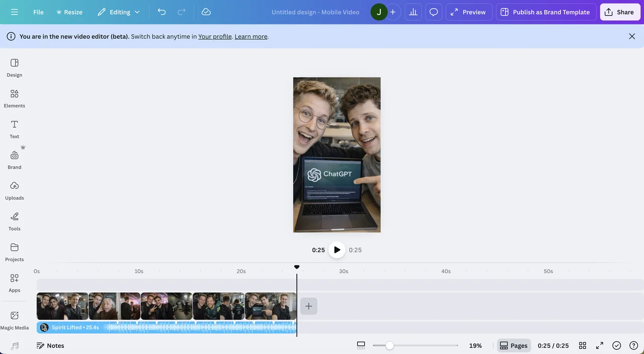This screenshot has height=354, width=644.
Task: Open the Tools side panel
Action: tap(15, 221)
